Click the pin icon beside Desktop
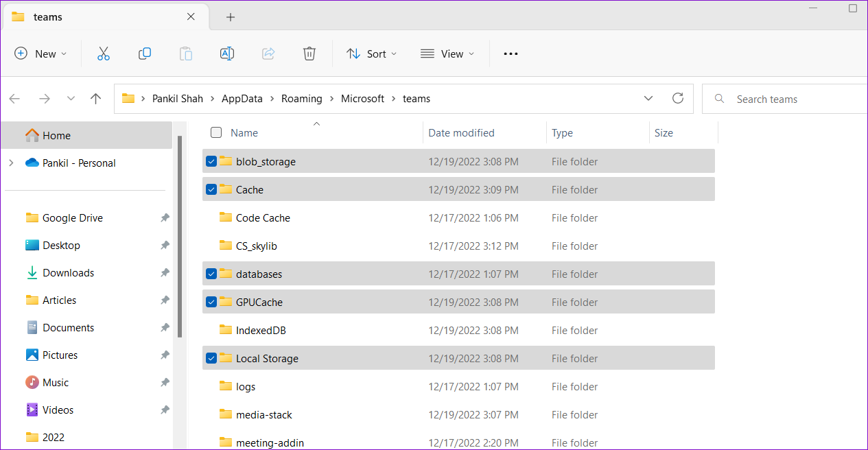 (165, 245)
